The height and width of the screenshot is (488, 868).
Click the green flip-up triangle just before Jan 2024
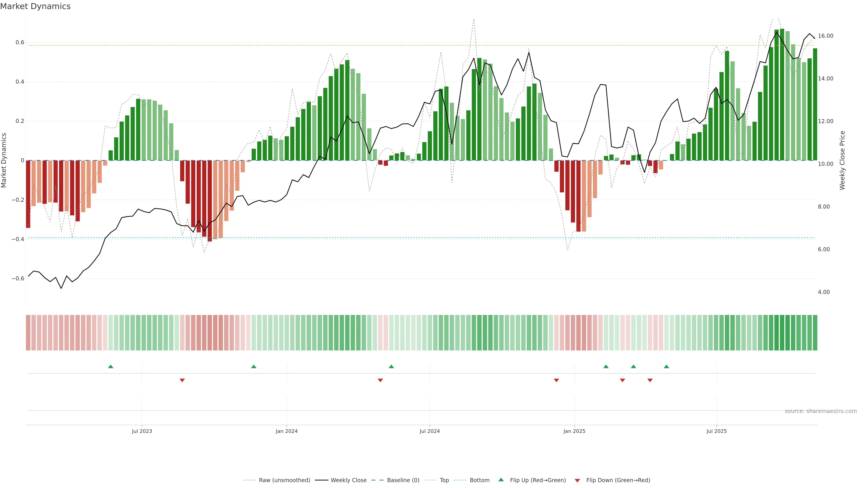254,366
